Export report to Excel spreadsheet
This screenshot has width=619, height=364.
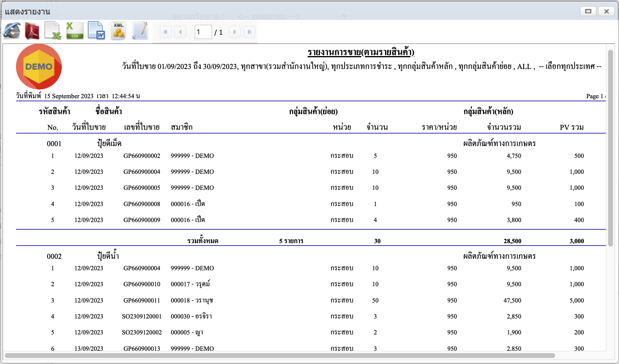[x=53, y=31]
